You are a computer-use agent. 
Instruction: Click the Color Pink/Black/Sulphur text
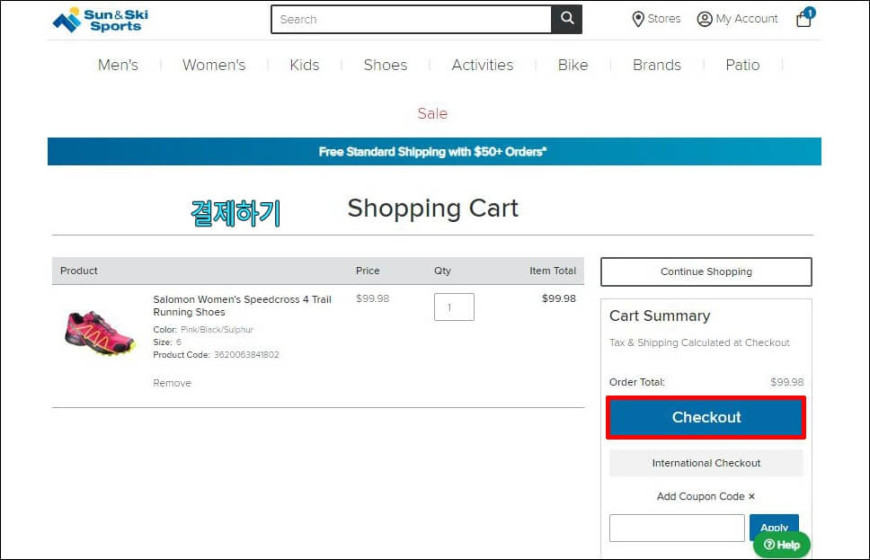pos(203,330)
